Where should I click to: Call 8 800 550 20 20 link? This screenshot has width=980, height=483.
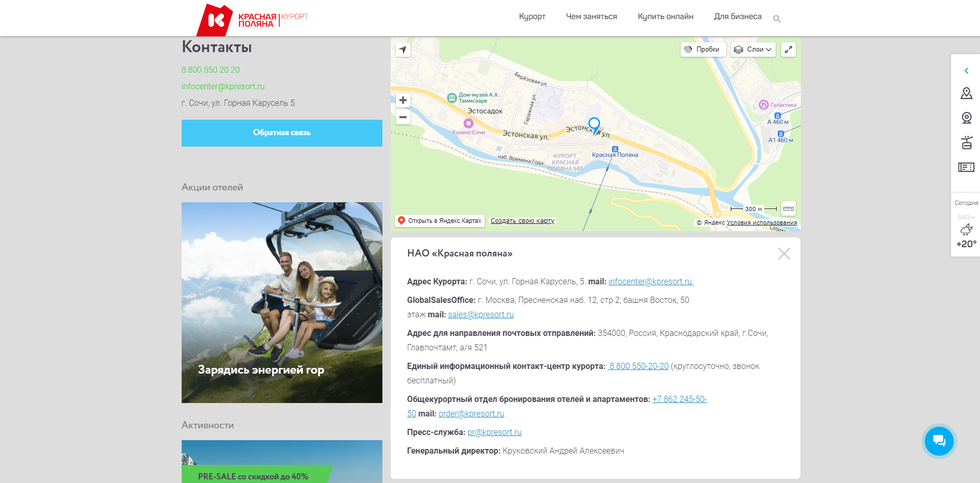(211, 70)
